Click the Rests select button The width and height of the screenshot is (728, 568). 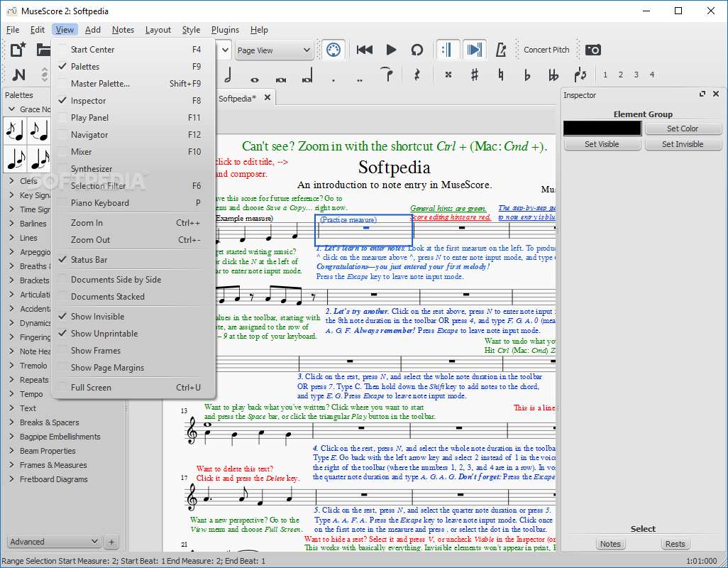[675, 544]
